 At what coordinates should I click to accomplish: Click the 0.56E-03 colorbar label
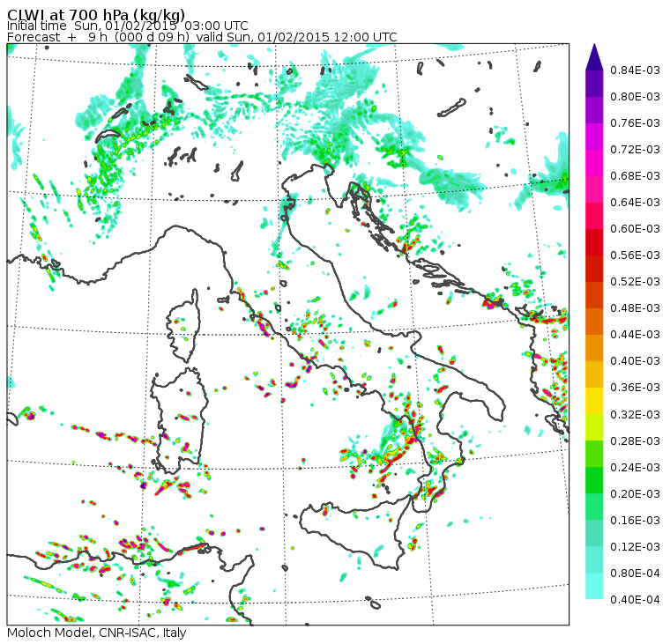[x=635, y=255]
